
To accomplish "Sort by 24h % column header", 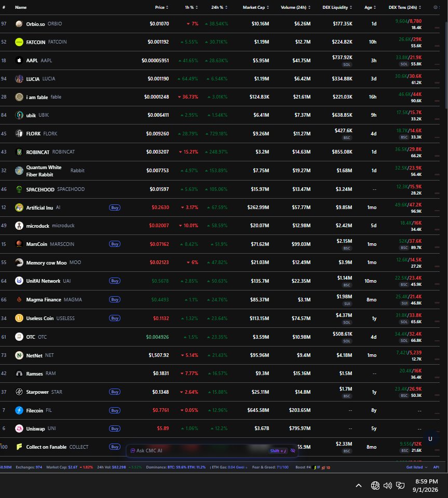I will tap(219, 7).
